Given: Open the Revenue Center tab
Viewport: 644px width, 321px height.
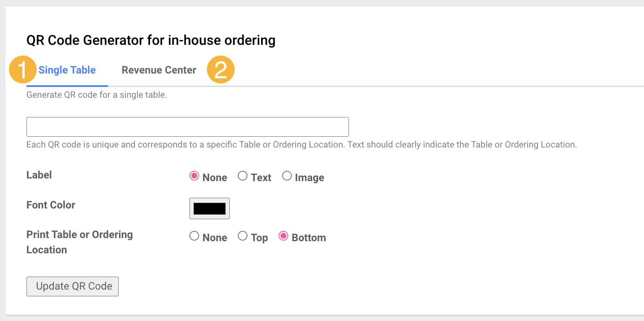Looking at the screenshot, I should 159,70.
